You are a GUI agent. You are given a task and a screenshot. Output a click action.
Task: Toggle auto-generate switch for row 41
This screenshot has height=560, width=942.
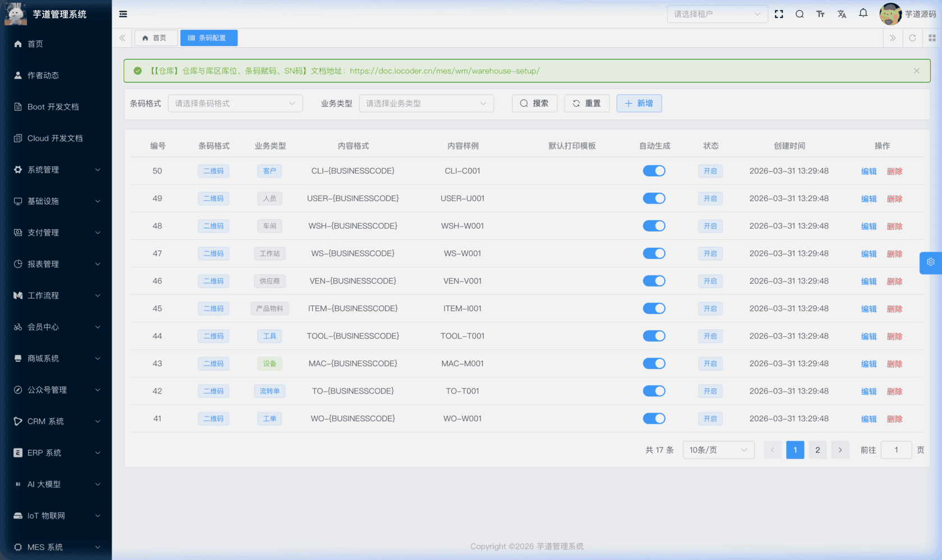pos(654,418)
